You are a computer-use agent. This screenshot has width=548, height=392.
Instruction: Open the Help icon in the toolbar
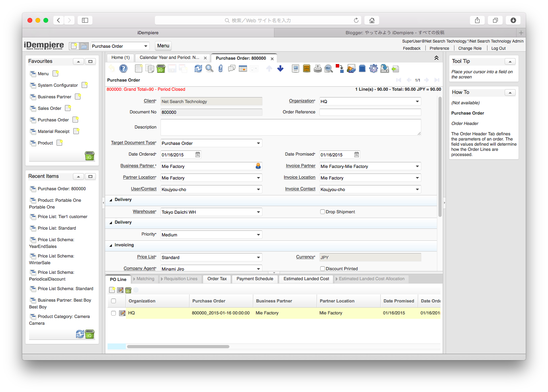coord(123,68)
